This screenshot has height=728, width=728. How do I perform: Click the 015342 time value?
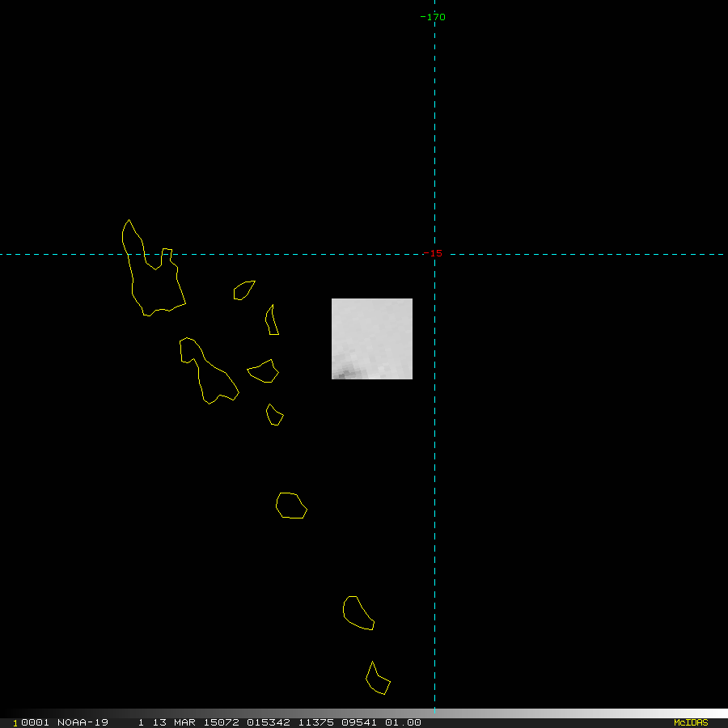pos(269,722)
